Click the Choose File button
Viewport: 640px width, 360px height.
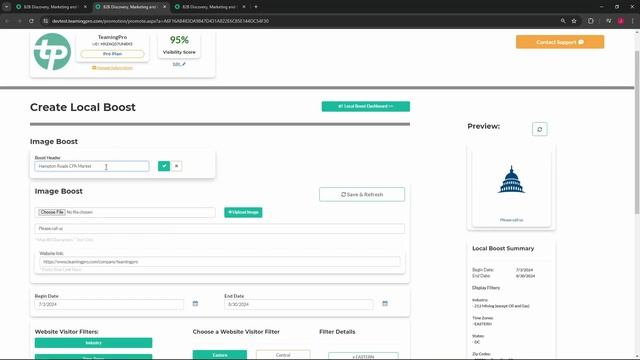pos(51,212)
